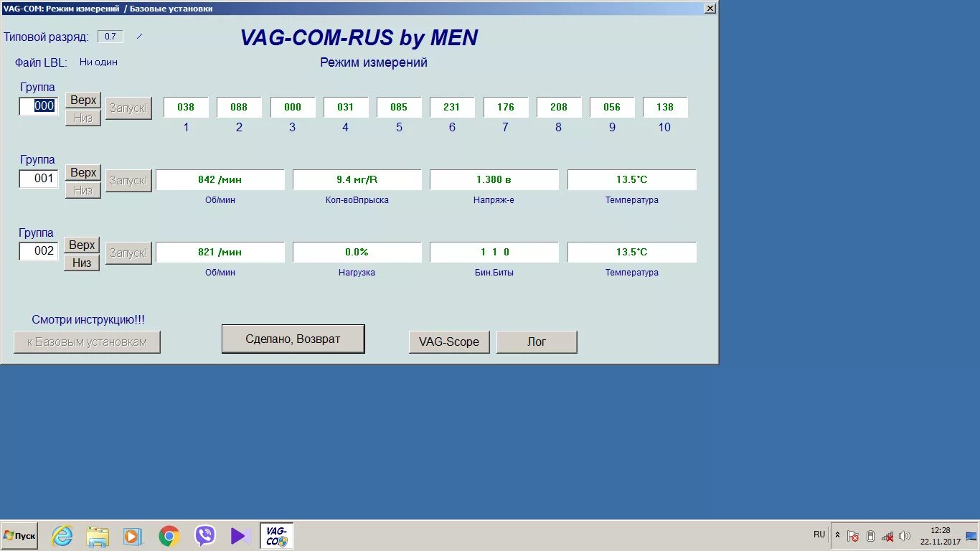The height and width of the screenshot is (551, 980).
Task: Click the RU language indicator
Action: [819, 534]
